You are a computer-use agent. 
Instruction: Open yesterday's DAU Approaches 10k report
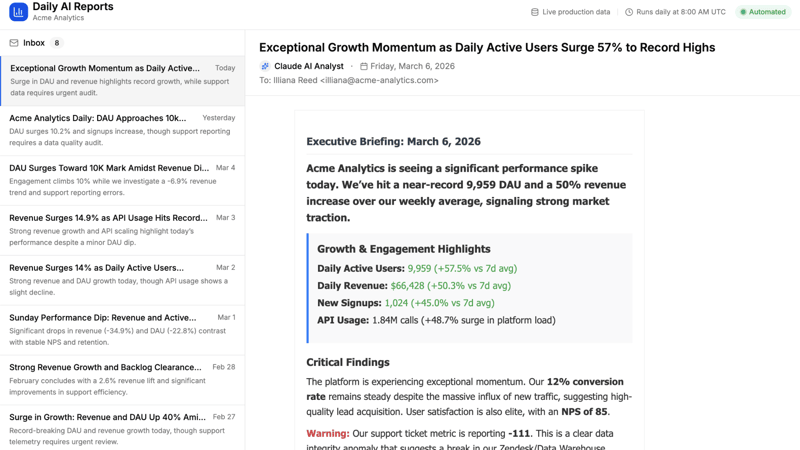[122, 130]
